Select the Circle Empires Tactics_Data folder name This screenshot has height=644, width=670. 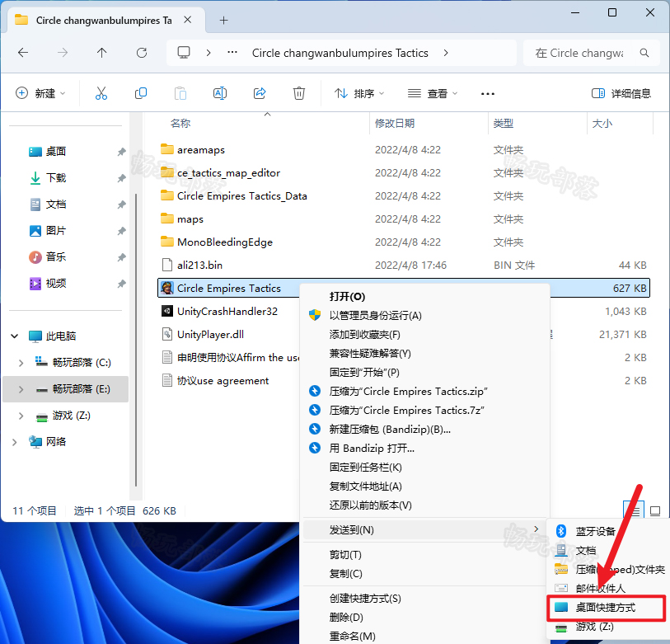pyautogui.click(x=241, y=196)
